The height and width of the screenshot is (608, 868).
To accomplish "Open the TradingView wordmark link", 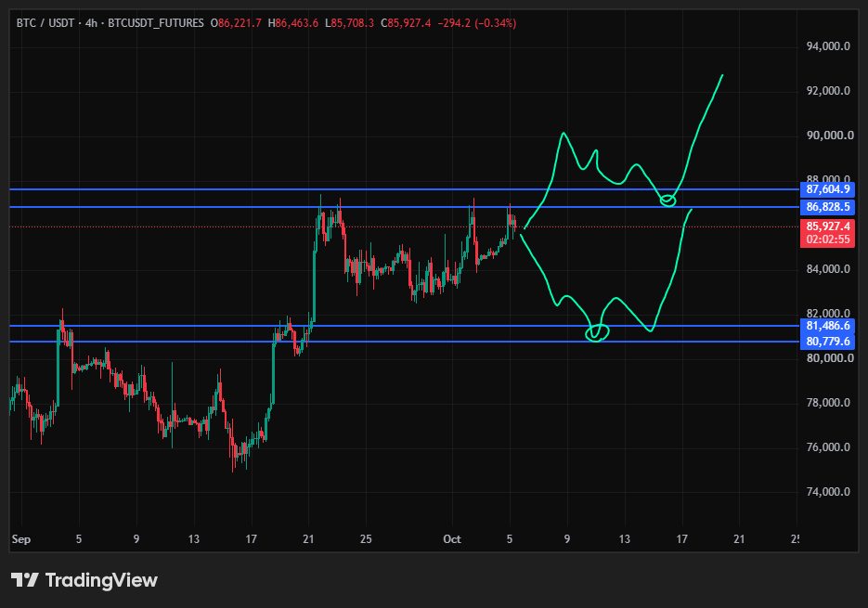I will click(x=101, y=580).
